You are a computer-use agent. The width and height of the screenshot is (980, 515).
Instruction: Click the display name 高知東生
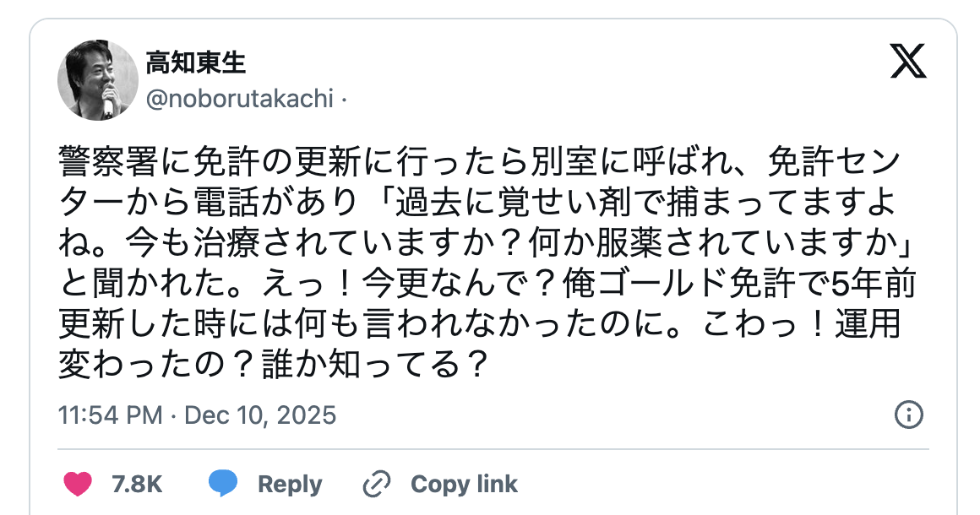(x=196, y=62)
